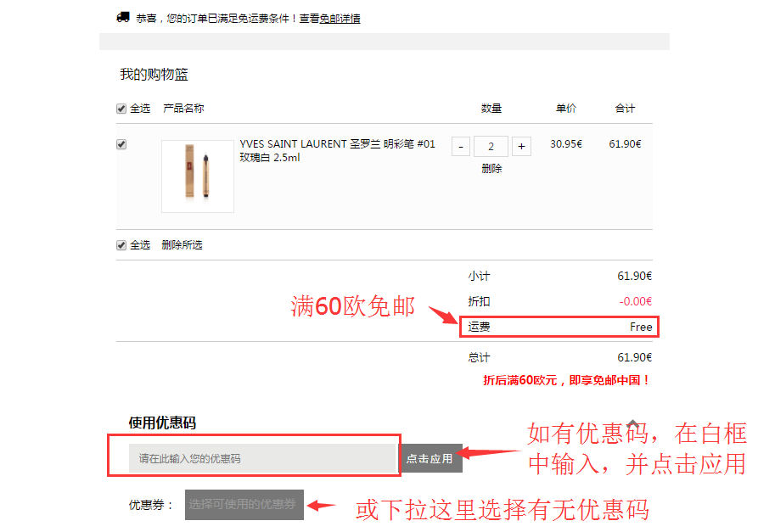758x532 pixels.
Task: Click the 单价 column header
Action: click(566, 109)
